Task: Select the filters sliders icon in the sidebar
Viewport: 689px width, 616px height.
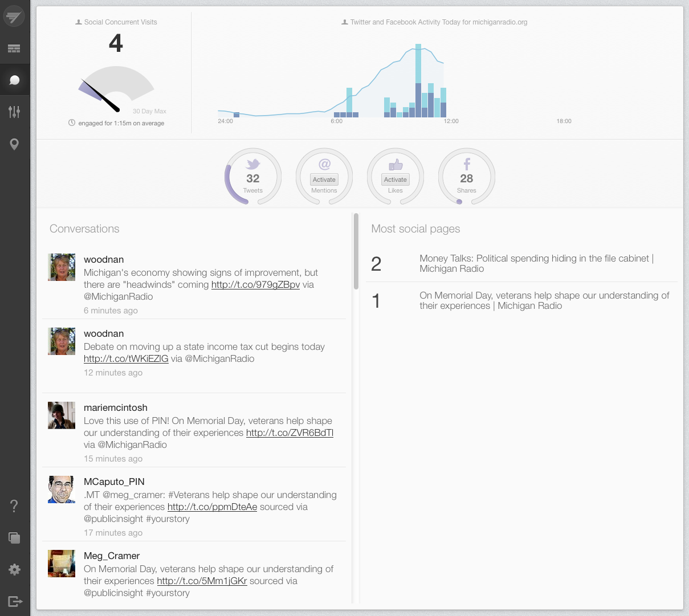Action: [14, 112]
